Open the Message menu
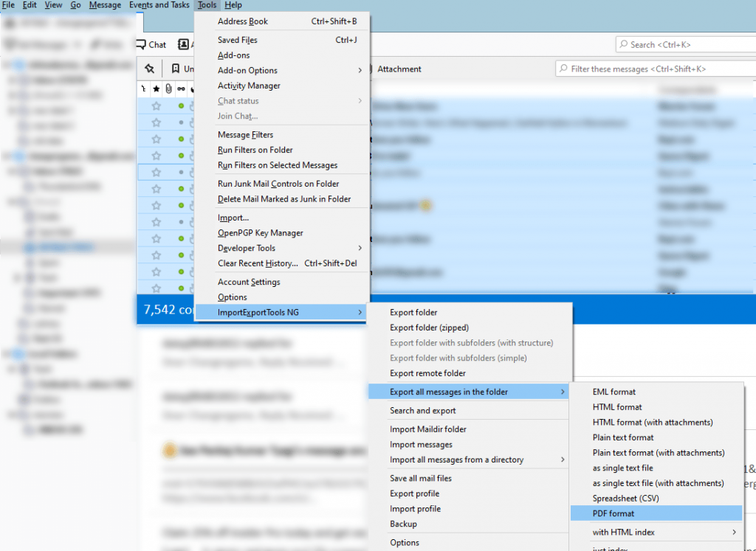Screen dimensions: 756x551 click(x=105, y=5)
